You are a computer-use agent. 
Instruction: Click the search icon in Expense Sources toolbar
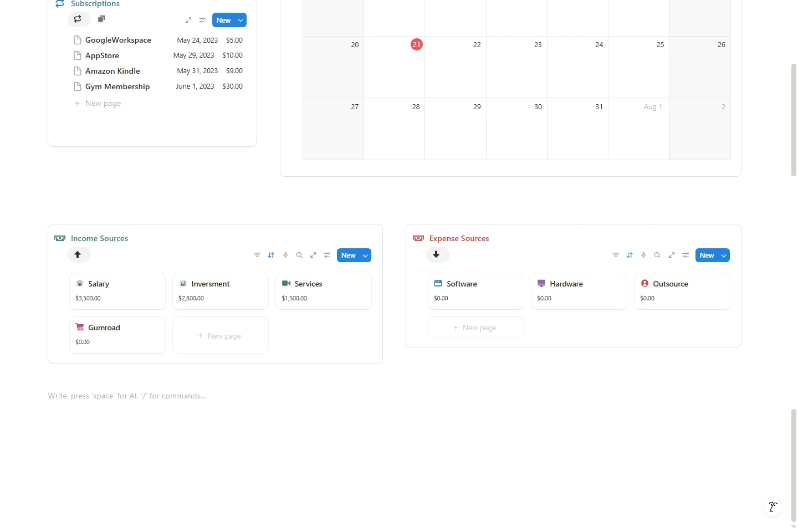[657, 255]
